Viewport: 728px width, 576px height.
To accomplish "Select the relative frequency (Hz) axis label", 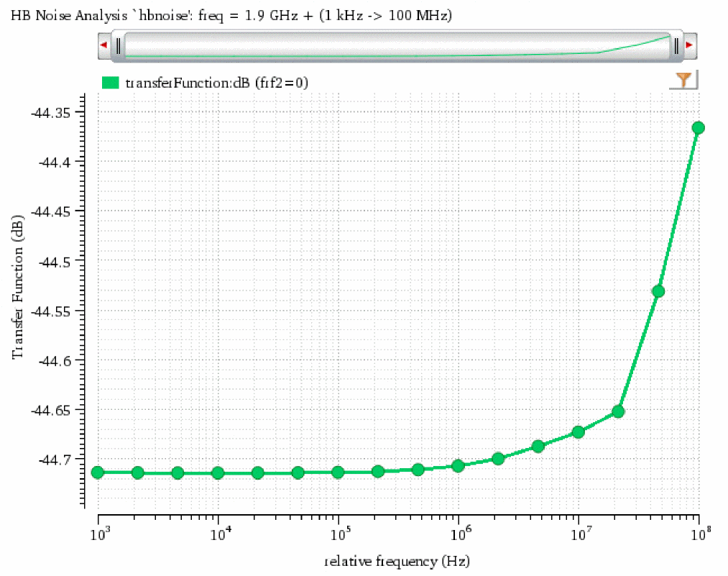I will pos(397,561).
